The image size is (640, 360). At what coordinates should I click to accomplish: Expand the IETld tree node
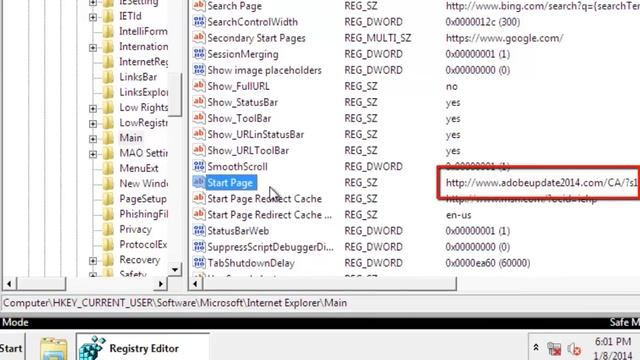coord(93,17)
